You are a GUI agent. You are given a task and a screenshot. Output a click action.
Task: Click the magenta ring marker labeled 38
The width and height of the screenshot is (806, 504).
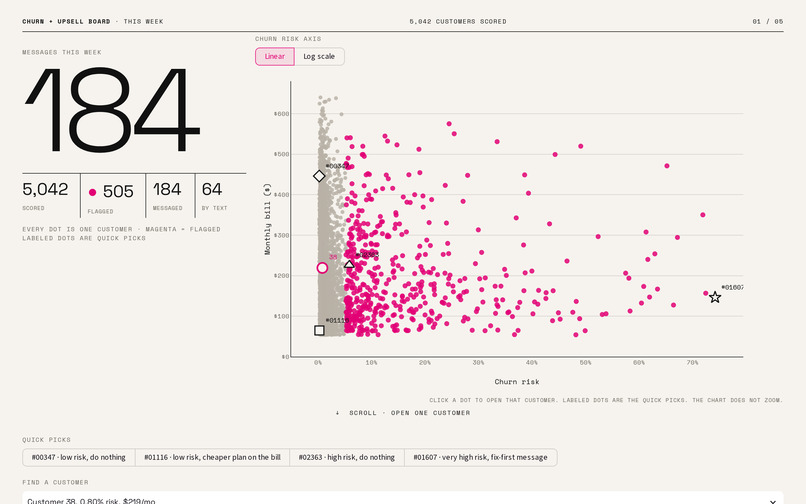(322, 267)
